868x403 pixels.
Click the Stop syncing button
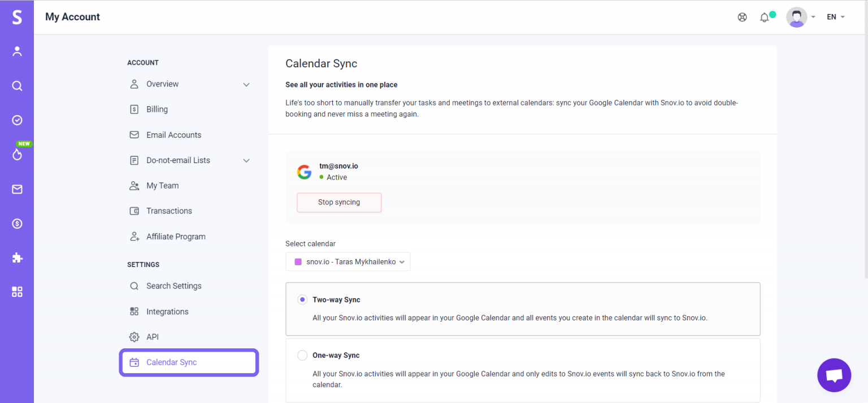point(339,203)
